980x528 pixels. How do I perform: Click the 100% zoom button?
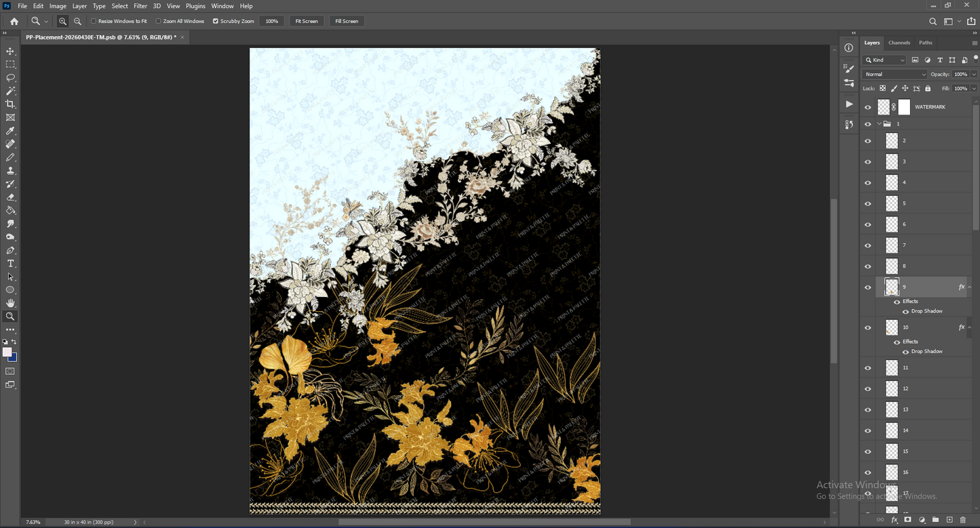point(272,21)
